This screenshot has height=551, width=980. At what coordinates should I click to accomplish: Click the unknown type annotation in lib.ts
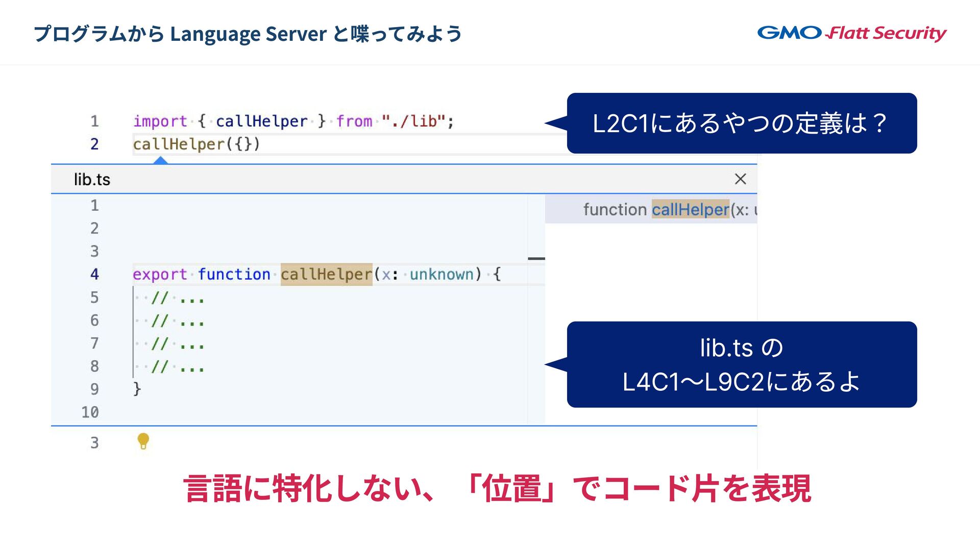pyautogui.click(x=442, y=274)
